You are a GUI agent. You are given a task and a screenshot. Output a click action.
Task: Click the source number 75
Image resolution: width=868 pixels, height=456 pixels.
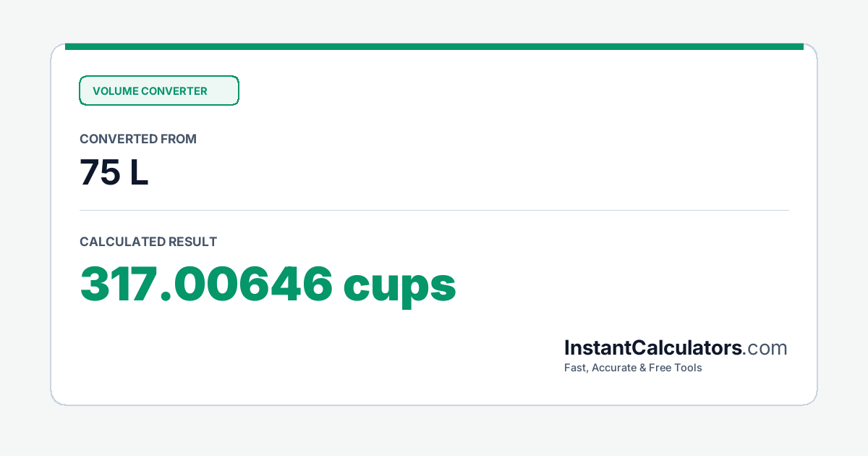point(100,172)
